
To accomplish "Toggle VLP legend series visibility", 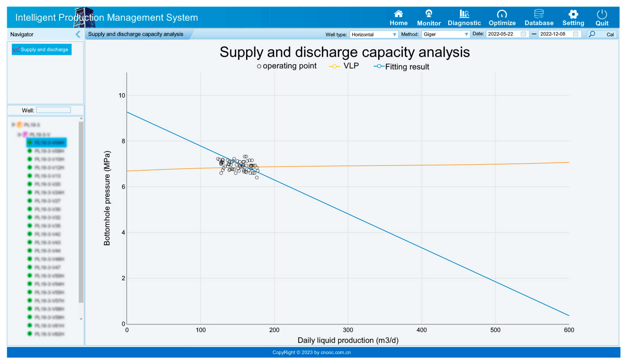I will pos(344,66).
